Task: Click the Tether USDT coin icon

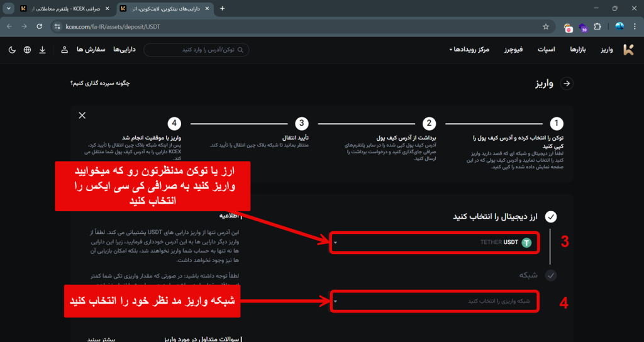Action: [x=526, y=243]
